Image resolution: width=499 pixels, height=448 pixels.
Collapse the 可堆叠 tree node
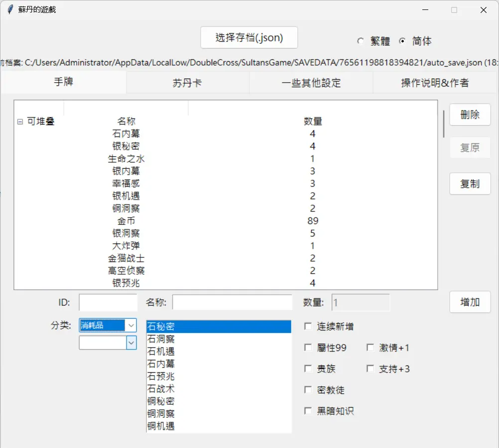tap(19, 121)
